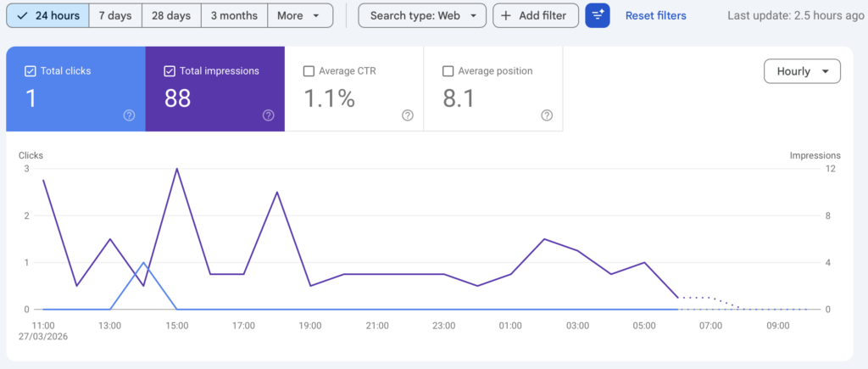Enable the Average CTR checkbox

(309, 71)
